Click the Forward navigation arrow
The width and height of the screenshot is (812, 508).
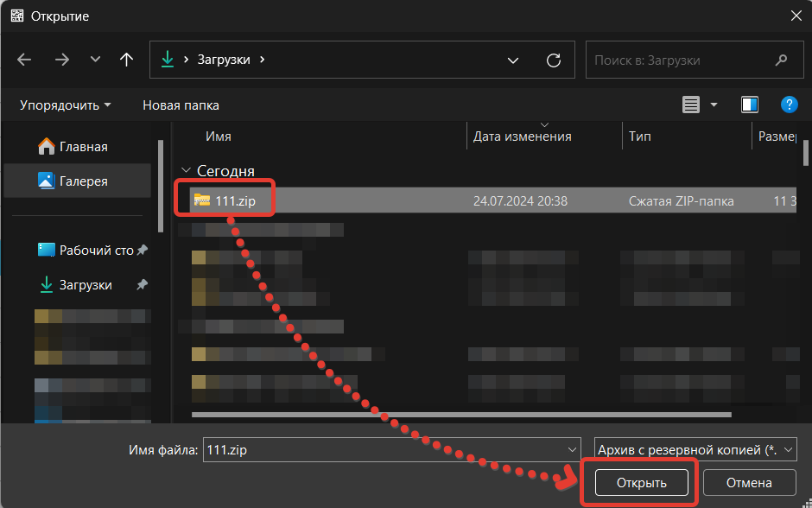(61, 60)
